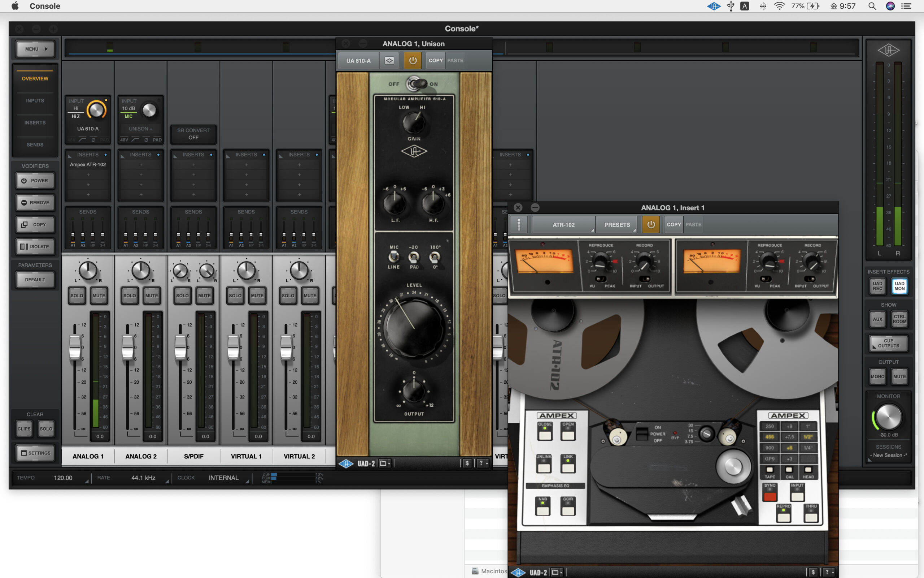Expand the ANALOG 1 INSERTS menu
This screenshot has height=578, width=924.
click(x=88, y=155)
